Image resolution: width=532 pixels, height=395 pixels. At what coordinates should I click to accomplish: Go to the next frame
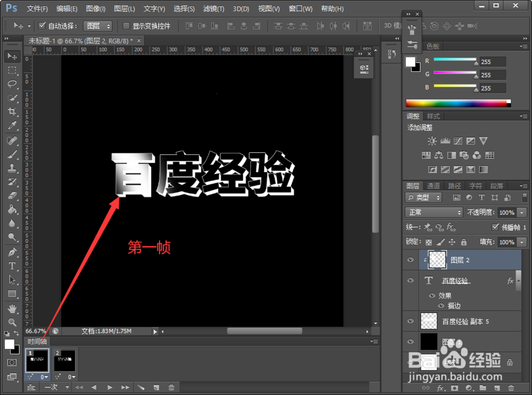tap(125, 387)
